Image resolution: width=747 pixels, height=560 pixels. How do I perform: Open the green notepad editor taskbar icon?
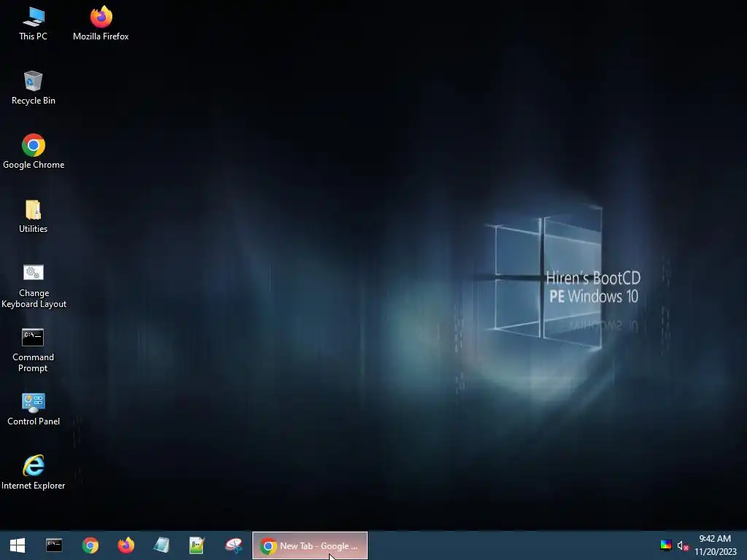tap(197, 545)
